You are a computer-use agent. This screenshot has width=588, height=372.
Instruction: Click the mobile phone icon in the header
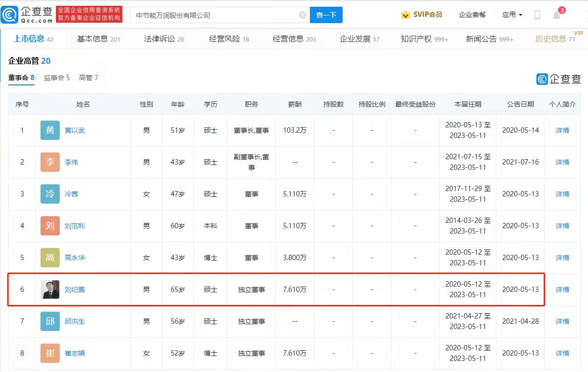click(537, 15)
